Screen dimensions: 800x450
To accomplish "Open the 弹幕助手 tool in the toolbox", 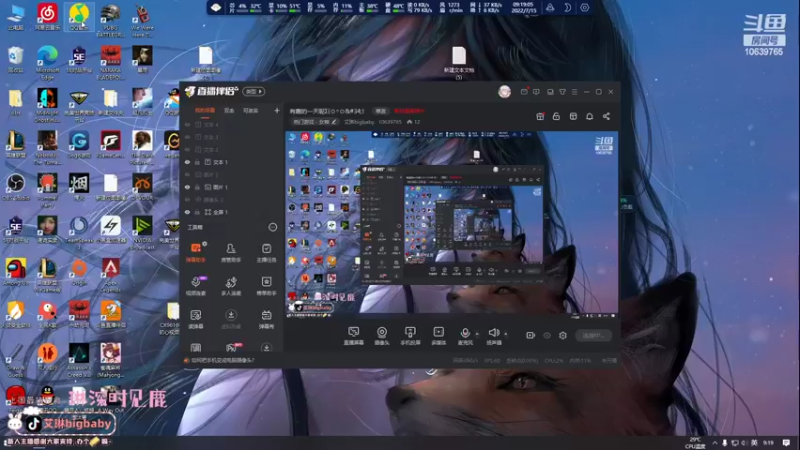I will tap(195, 253).
